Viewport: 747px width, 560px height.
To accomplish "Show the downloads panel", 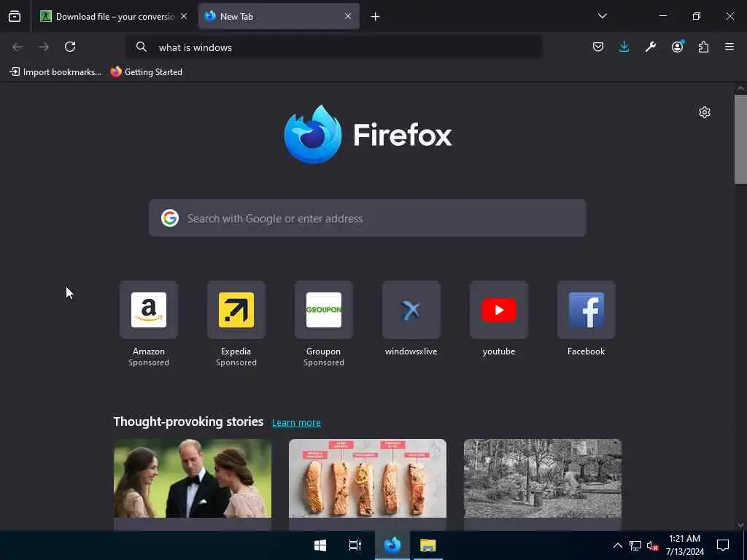I will pos(624,47).
